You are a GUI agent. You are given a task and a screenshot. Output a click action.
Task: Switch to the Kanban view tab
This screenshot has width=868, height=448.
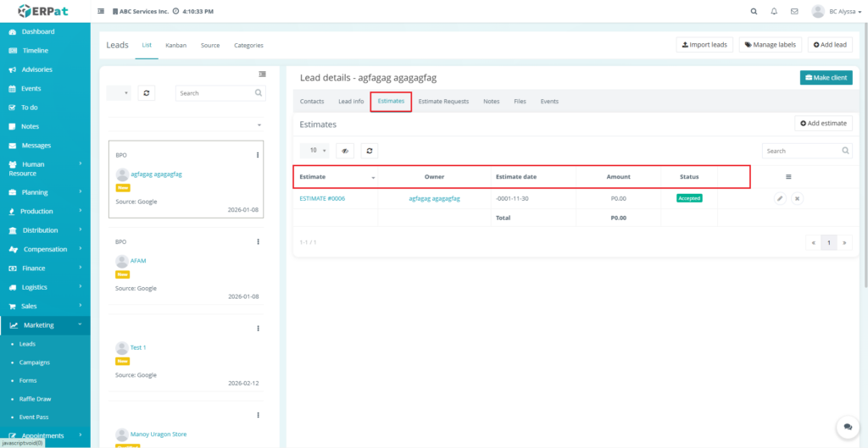pos(175,45)
